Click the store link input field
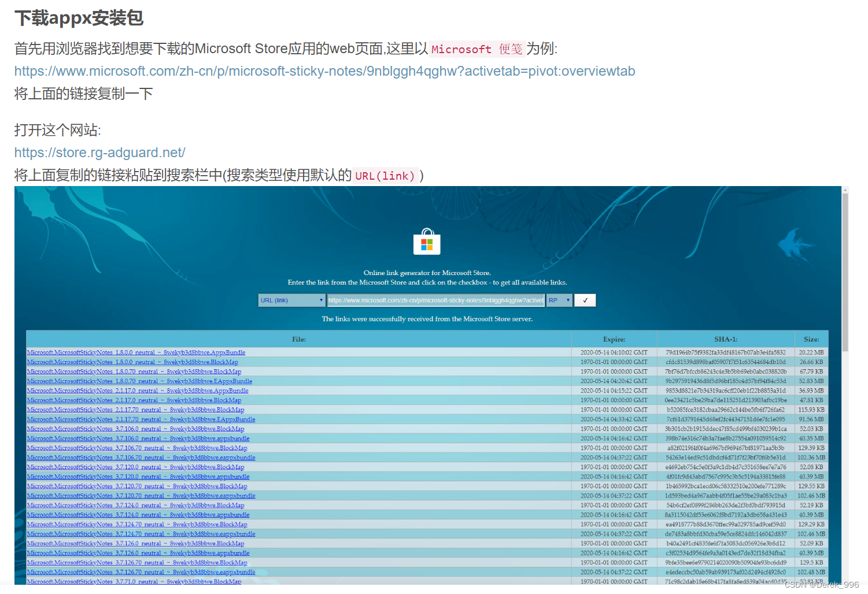Viewport: 868px width, 594px height. (x=436, y=300)
